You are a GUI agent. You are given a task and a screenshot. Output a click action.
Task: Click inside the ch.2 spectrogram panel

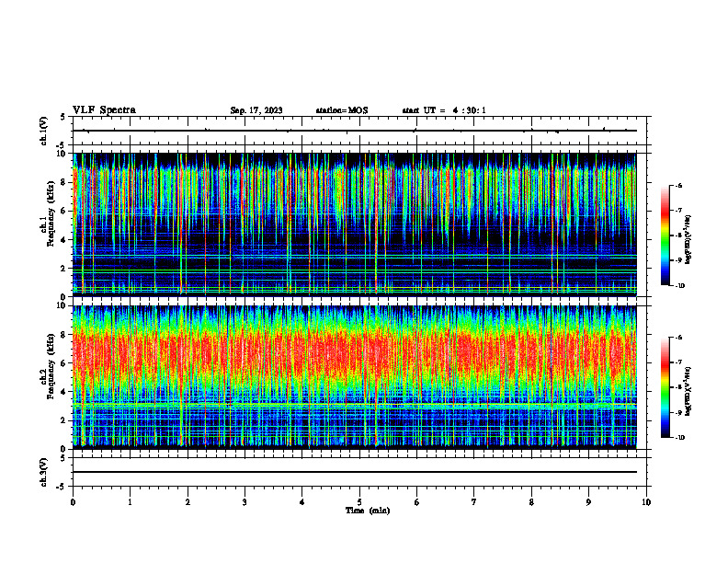pyautogui.click(x=355, y=377)
